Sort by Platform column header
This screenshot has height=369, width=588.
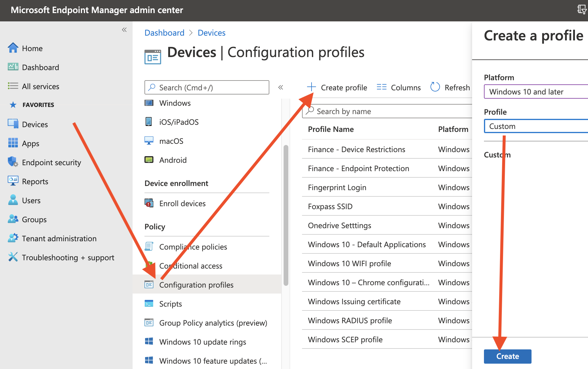453,129
